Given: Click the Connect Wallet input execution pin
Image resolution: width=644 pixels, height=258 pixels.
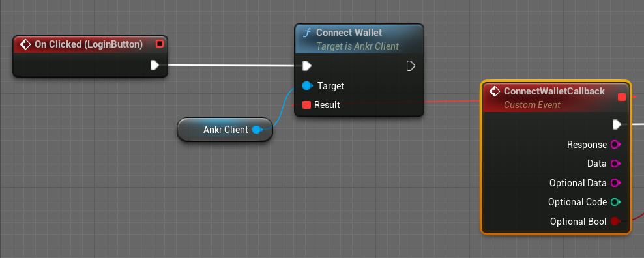Looking at the screenshot, I should (x=307, y=66).
